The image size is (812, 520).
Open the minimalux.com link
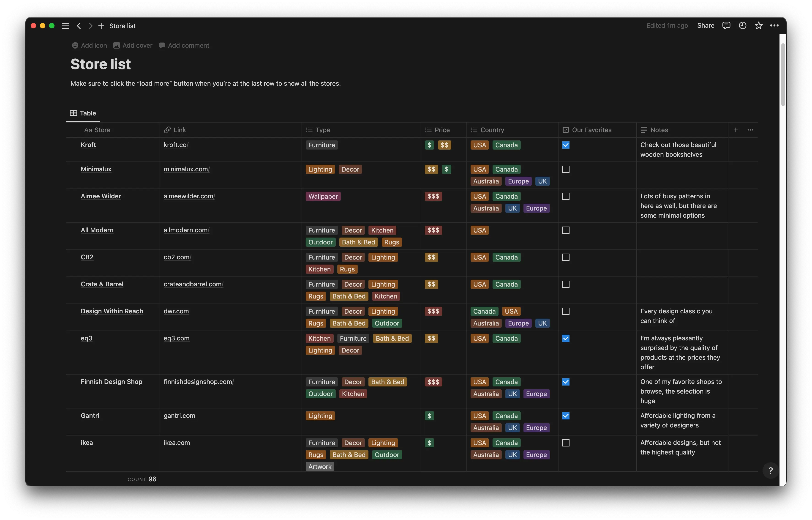click(x=187, y=169)
